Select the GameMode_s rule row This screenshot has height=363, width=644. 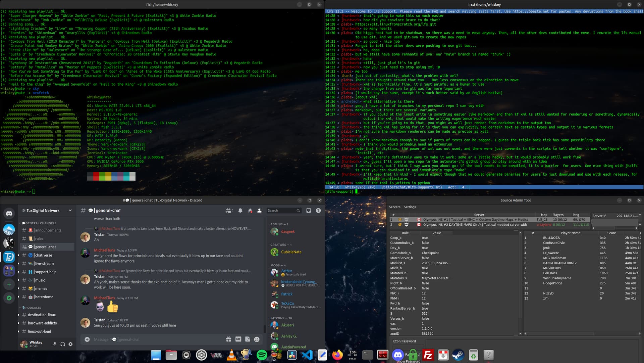pyautogui.click(x=454, y=253)
